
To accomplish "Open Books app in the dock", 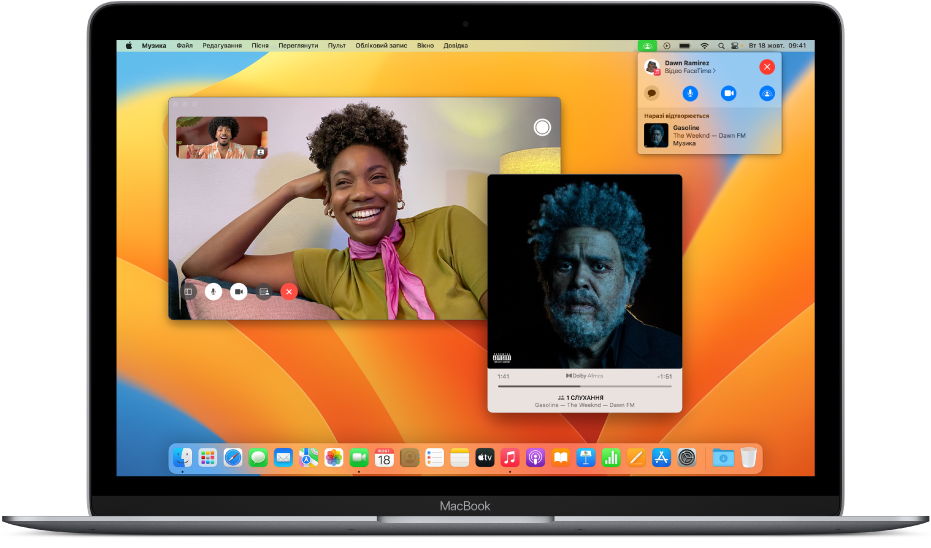I will click(x=560, y=458).
